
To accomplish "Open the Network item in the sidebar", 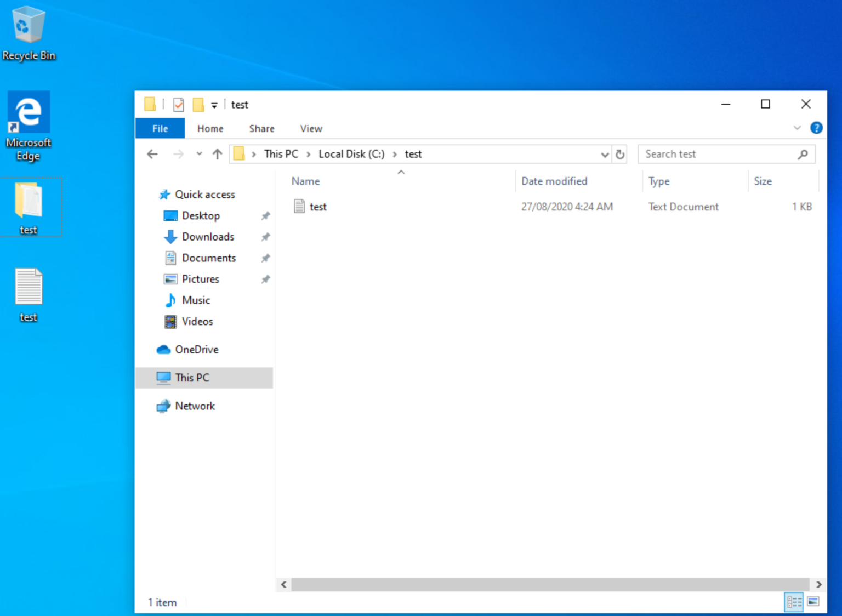I will tap(195, 406).
